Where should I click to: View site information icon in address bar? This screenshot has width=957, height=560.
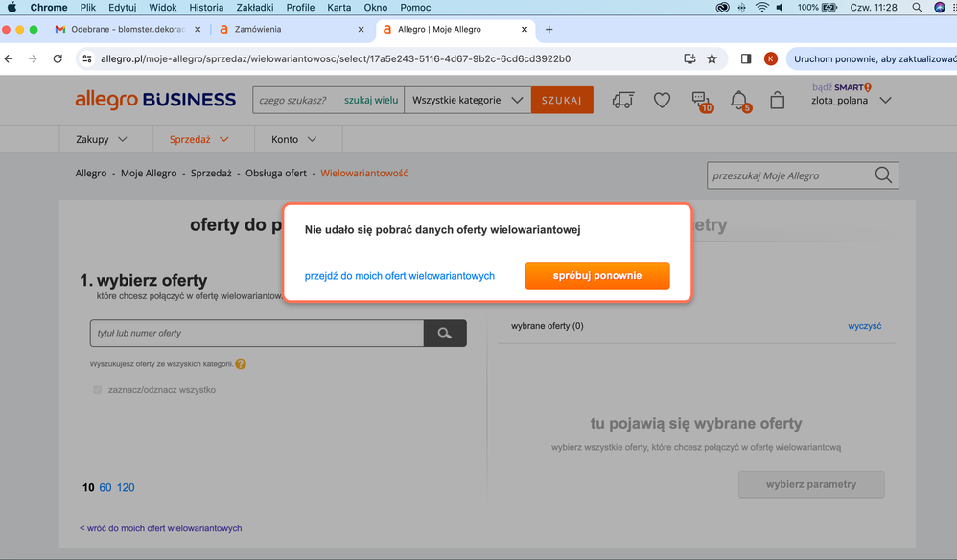[x=87, y=58]
